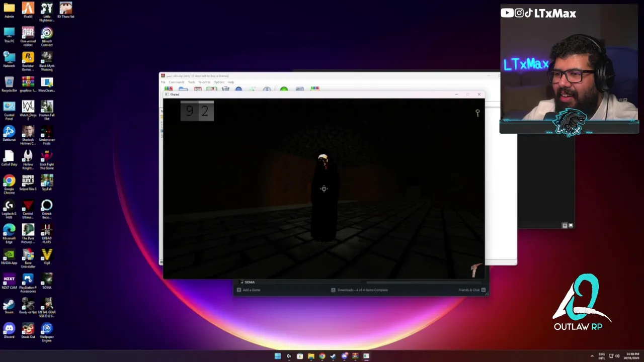Open the Logitech G HUB shortcut
This screenshot has width=644, height=362.
tap(9, 209)
